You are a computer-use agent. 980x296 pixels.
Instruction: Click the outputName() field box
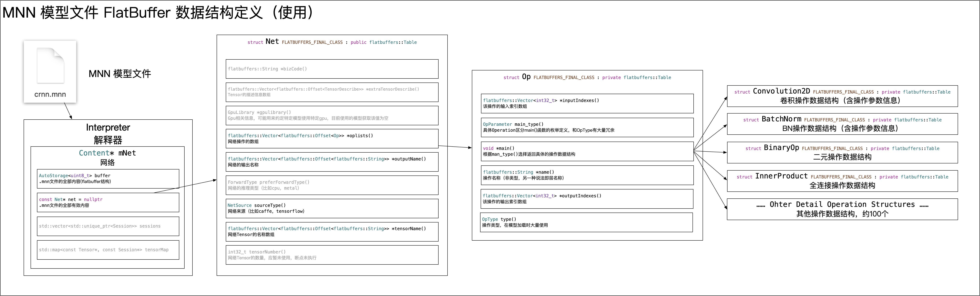332,162
